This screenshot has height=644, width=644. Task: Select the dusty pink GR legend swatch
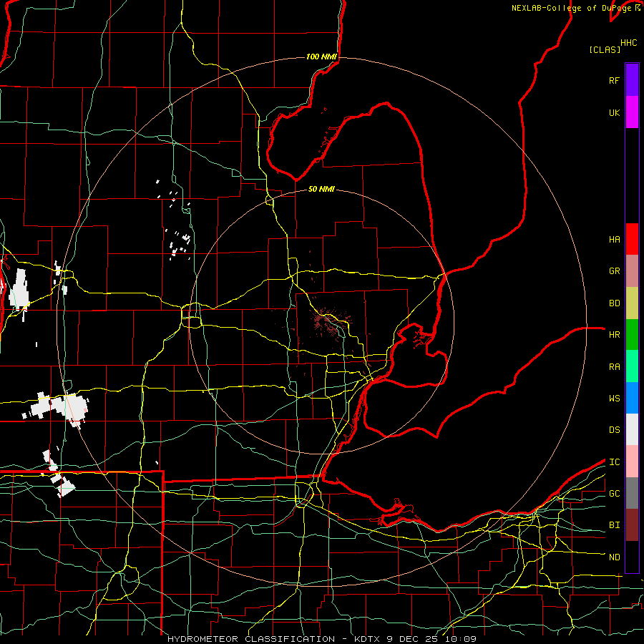pos(632,271)
